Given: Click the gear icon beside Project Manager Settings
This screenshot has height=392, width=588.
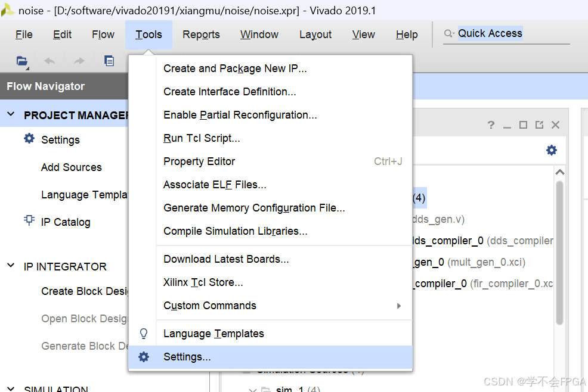Looking at the screenshot, I should tap(29, 139).
